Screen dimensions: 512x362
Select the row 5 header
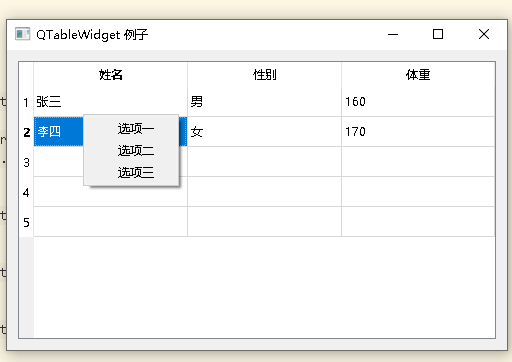tap(26, 222)
